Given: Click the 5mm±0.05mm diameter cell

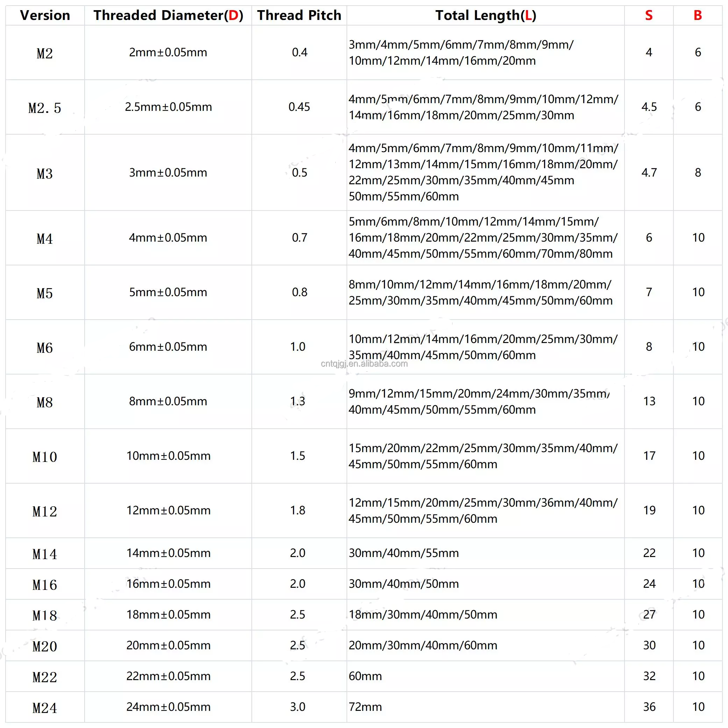Looking at the screenshot, I should [168, 292].
